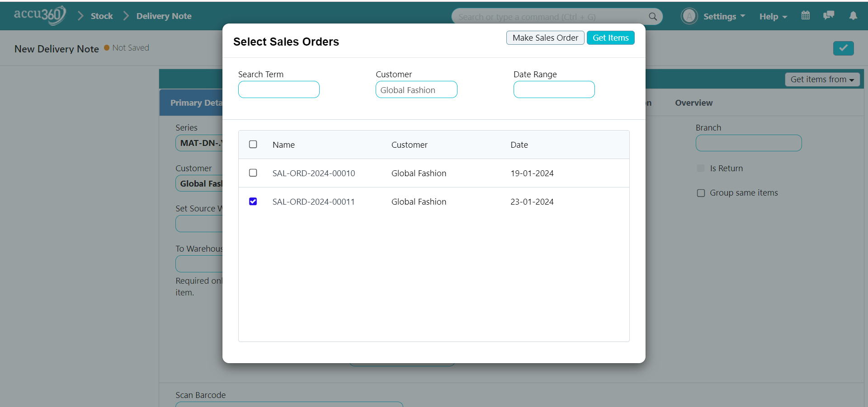Viewport: 868px width, 407px height.
Task: Click the Make Sales Order button
Action: point(545,37)
